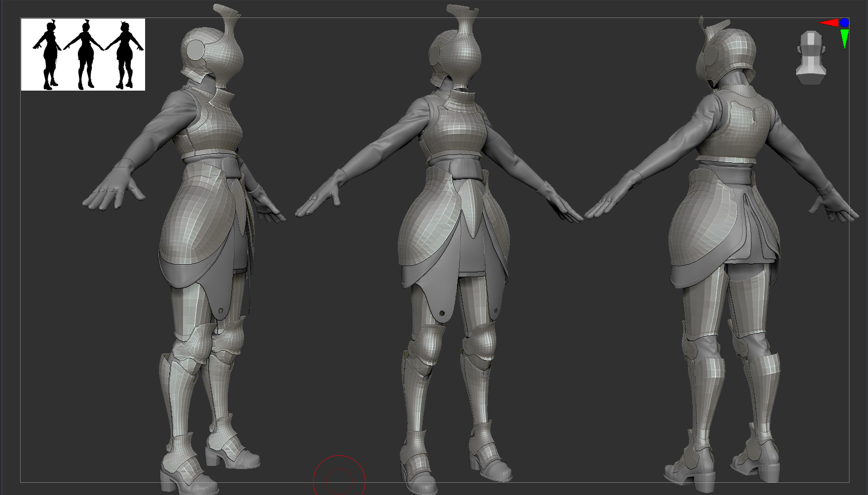
Task: Click the collar on the front-view model
Action: 460,99
